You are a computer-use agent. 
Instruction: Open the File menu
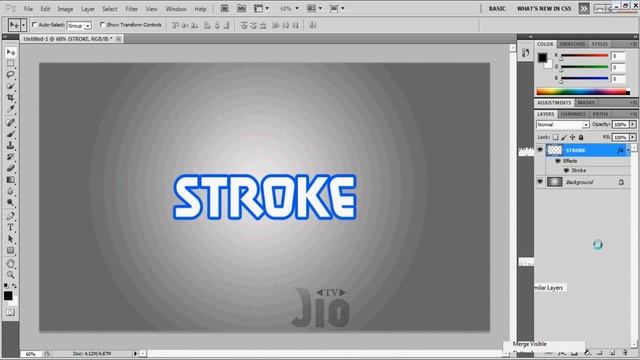pos(28,9)
